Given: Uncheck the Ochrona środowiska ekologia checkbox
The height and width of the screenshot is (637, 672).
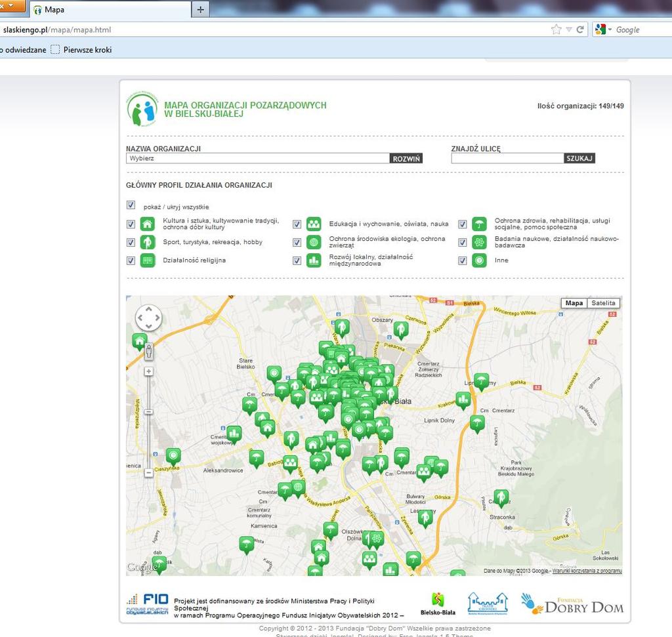Looking at the screenshot, I should [297, 243].
